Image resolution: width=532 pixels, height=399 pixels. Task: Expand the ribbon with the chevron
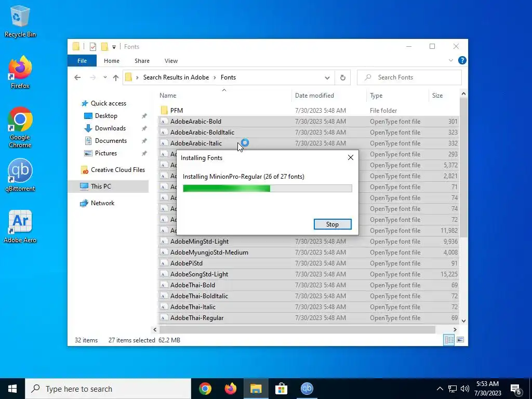(x=450, y=60)
